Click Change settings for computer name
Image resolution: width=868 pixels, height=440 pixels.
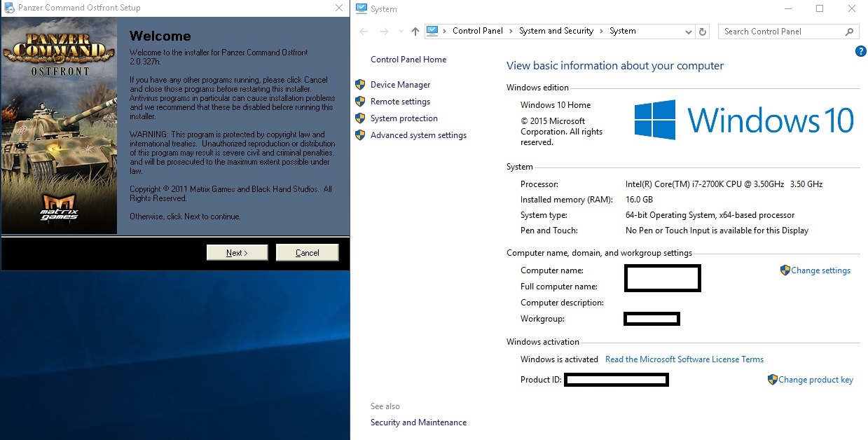(820, 270)
